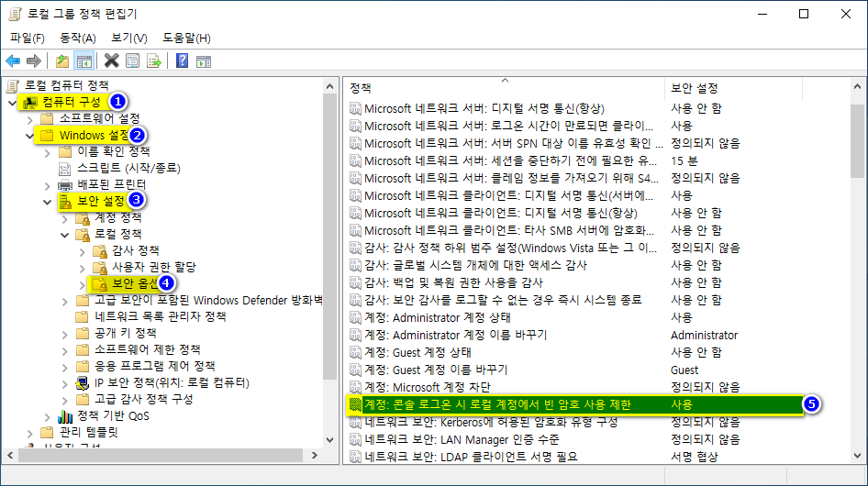Collapse the Windows 설정 node arrow
Image resolution: width=868 pixels, height=486 pixels.
30,136
